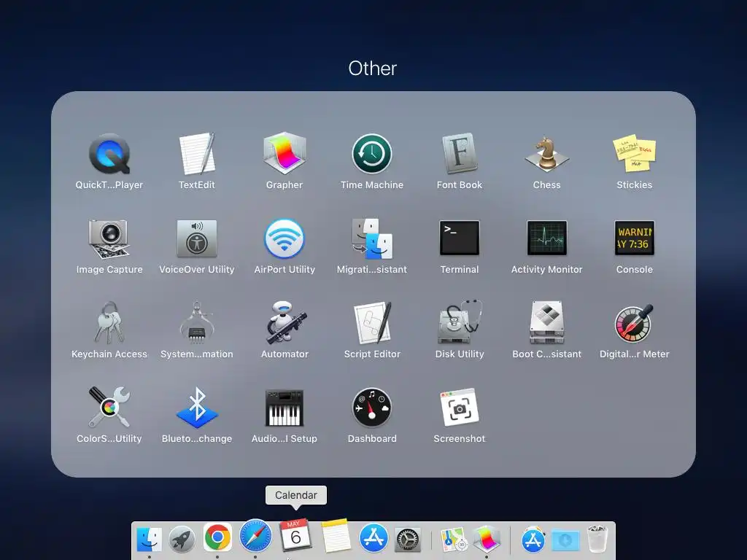Viewport: 747px width, 560px height.
Task: Switch to Grapher in the Dock
Action: click(486, 540)
